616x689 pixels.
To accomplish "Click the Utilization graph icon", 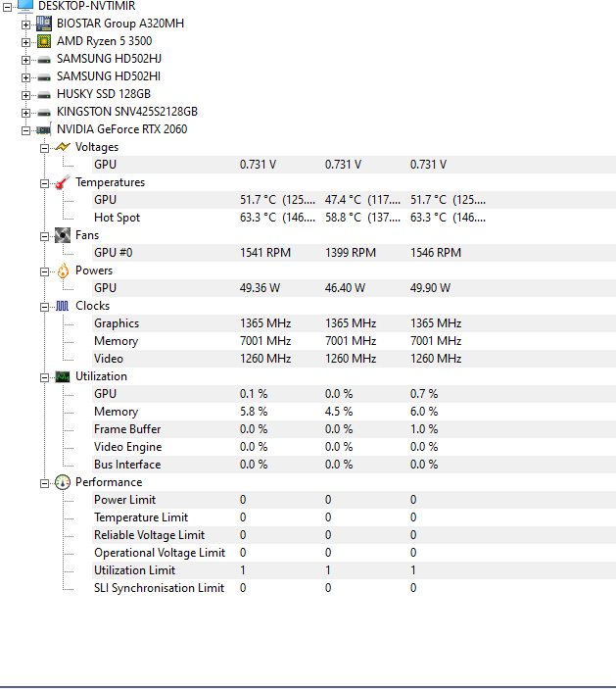I will 63,376.
